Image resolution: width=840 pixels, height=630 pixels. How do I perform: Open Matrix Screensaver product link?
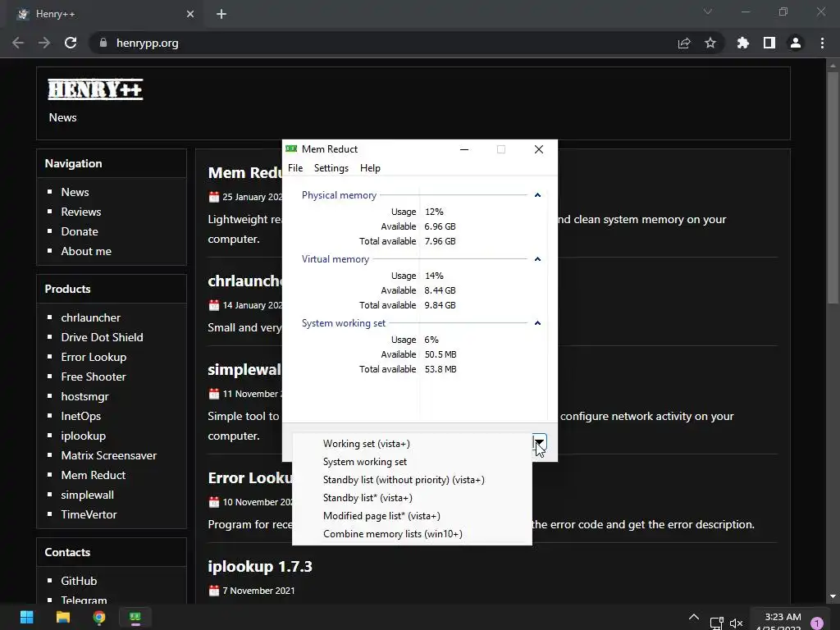109,455
